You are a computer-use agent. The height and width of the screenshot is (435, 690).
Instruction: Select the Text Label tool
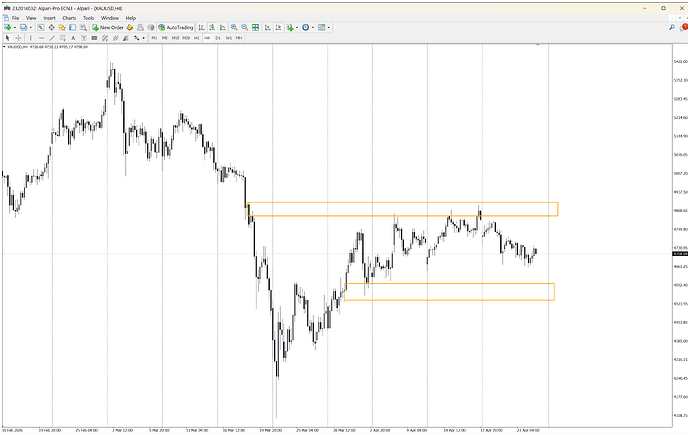coord(84,38)
